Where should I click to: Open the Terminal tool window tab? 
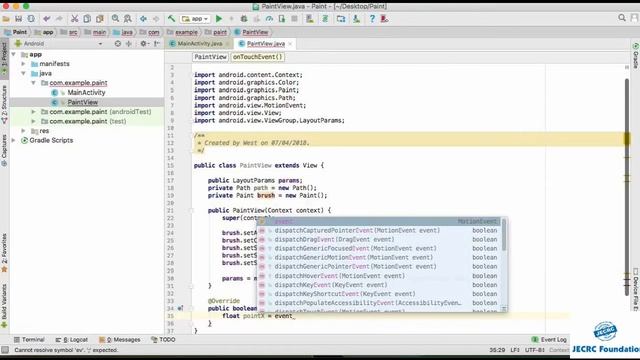coord(29,340)
